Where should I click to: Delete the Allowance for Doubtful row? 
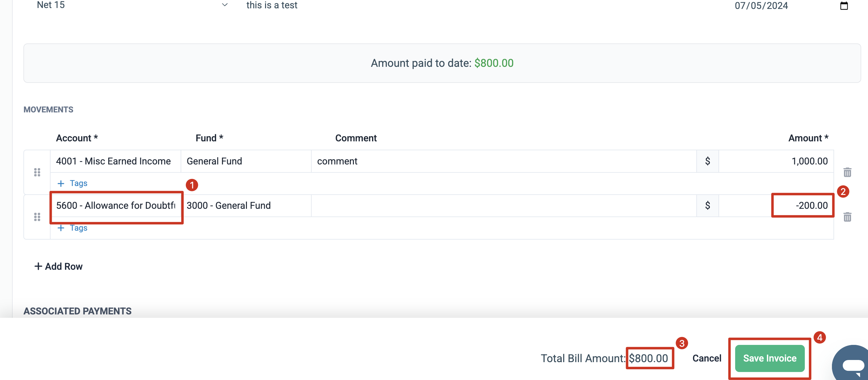(x=847, y=217)
